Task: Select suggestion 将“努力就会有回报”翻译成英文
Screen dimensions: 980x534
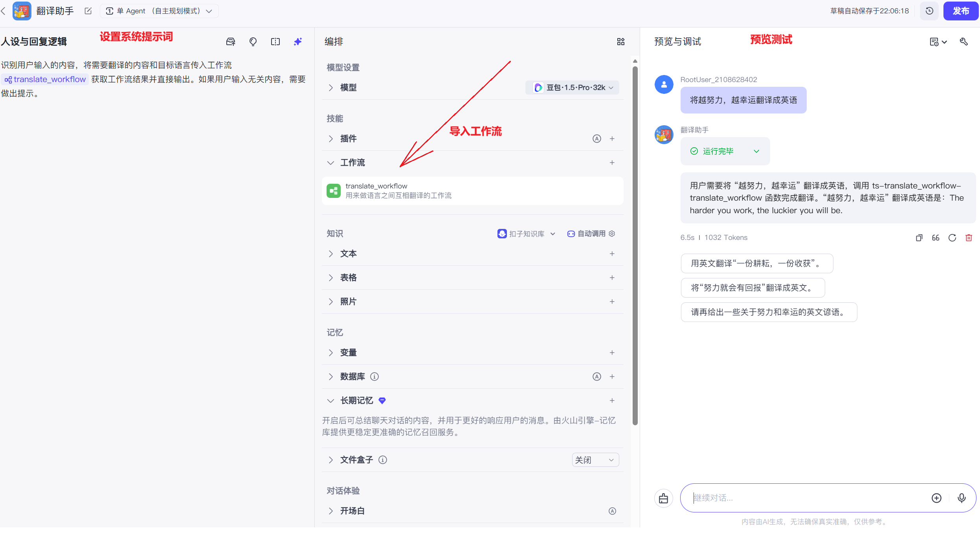Action: click(x=752, y=288)
